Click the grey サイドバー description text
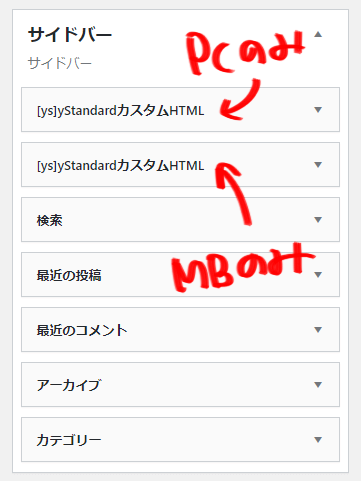The image size is (361, 481). coord(60,63)
